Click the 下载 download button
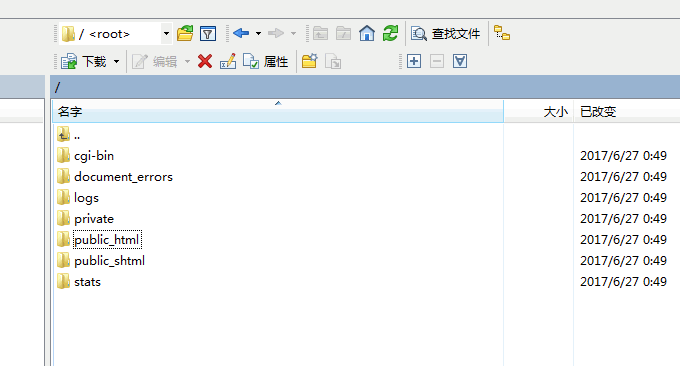This screenshot has height=366, width=680. click(84, 62)
